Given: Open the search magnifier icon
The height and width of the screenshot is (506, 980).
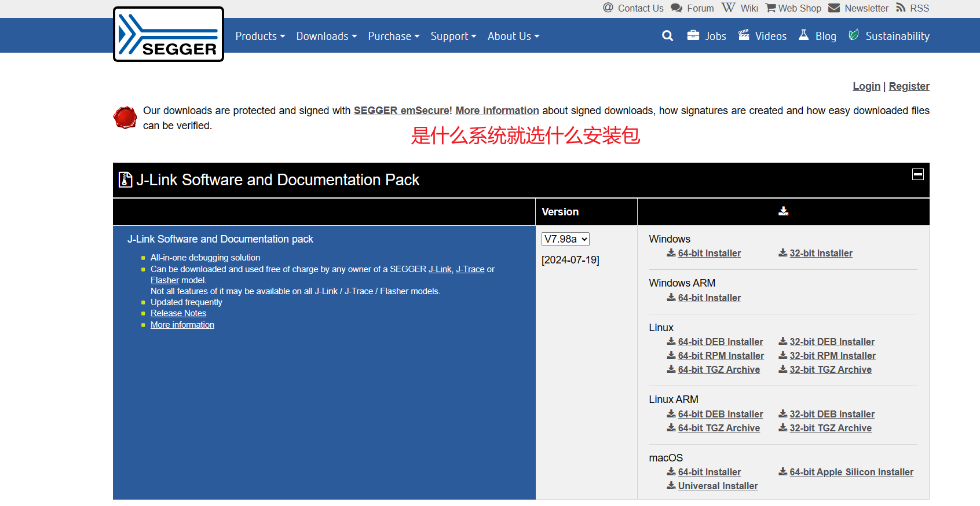Looking at the screenshot, I should tap(667, 36).
